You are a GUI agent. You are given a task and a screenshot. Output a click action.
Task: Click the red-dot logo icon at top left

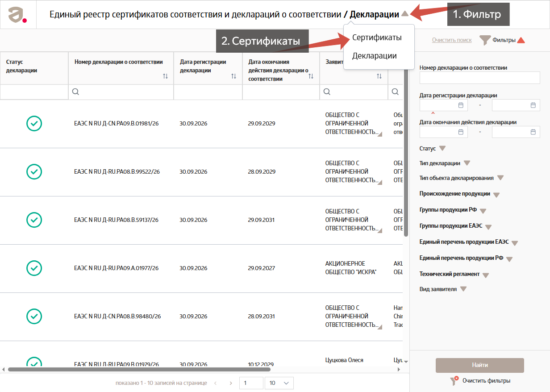point(18,15)
